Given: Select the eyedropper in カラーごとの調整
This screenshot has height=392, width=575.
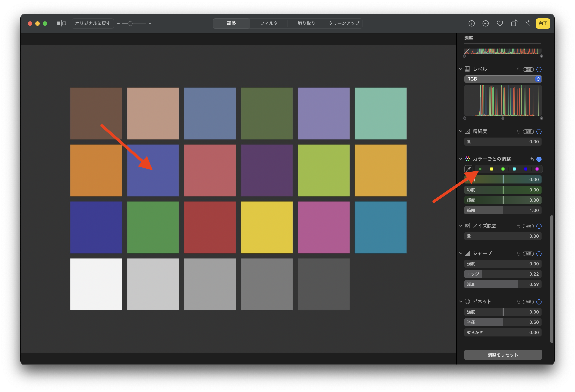Looking at the screenshot, I should [x=468, y=169].
